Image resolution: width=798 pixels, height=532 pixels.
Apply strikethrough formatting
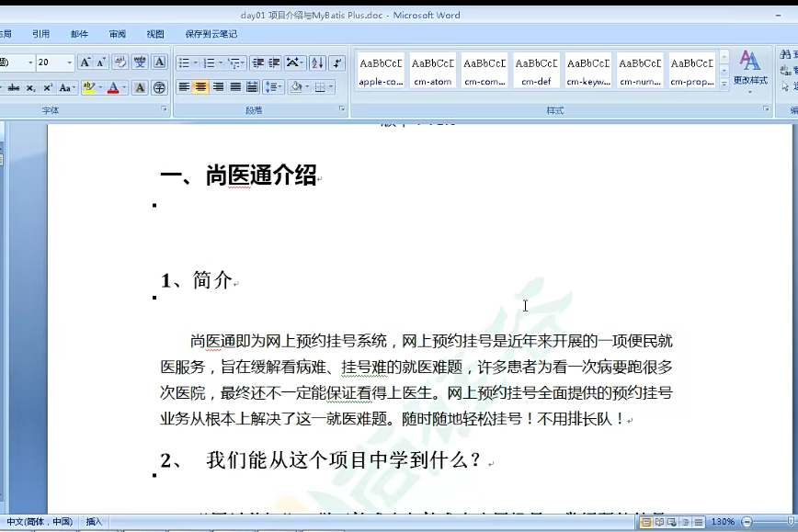pyautogui.click(x=13, y=87)
